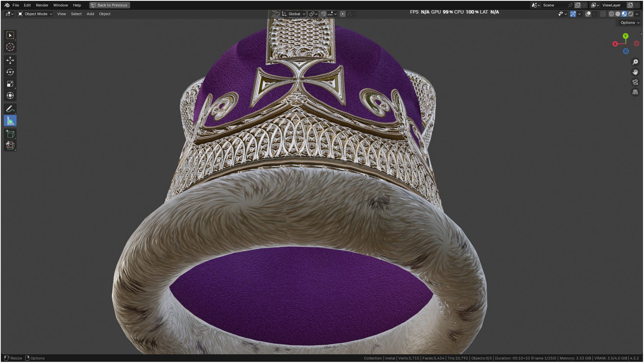Click the view layer browse icon

(595, 5)
